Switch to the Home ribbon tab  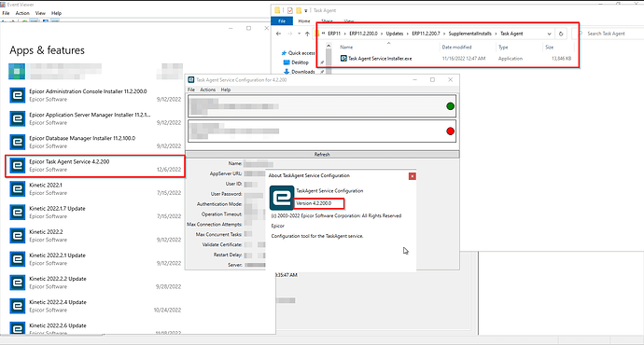pos(304,21)
